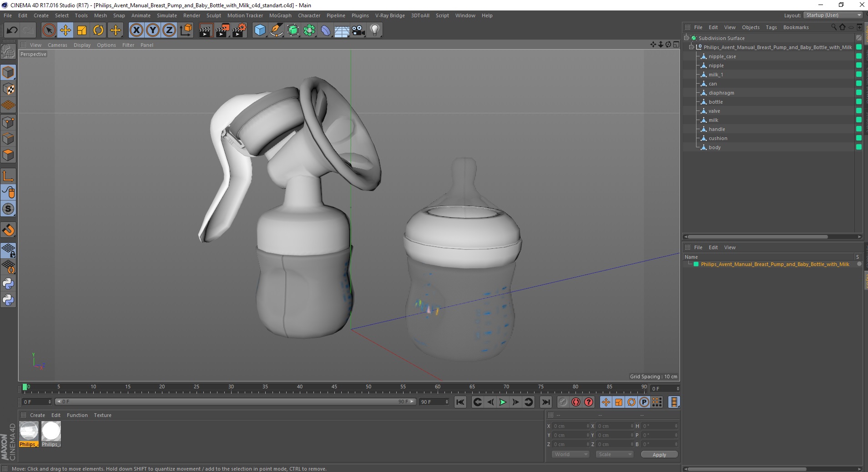Open the Scale mode dropdown

615,454
